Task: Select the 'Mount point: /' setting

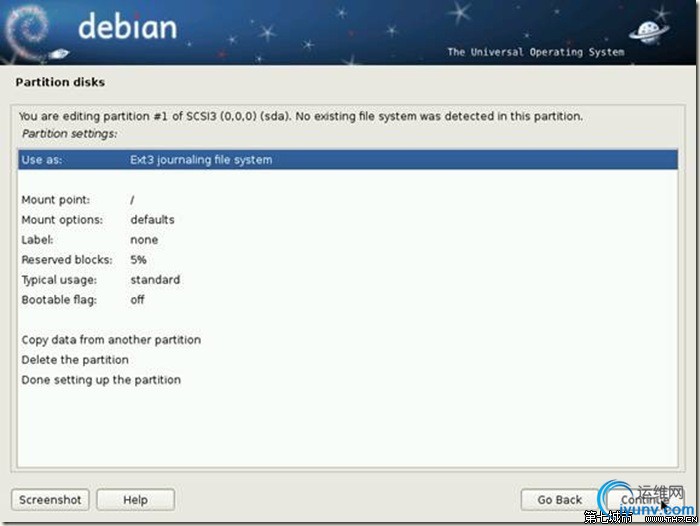Action: [348, 200]
